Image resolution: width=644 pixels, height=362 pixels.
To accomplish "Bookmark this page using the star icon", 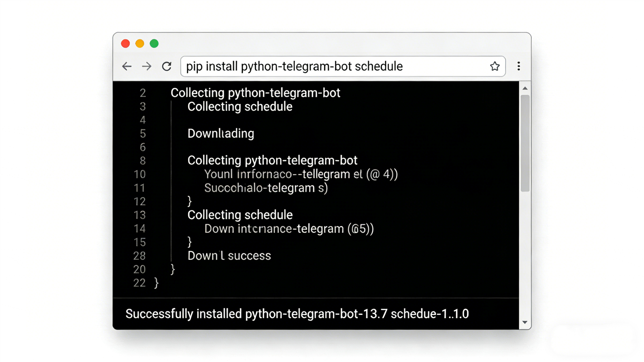I will [x=495, y=66].
